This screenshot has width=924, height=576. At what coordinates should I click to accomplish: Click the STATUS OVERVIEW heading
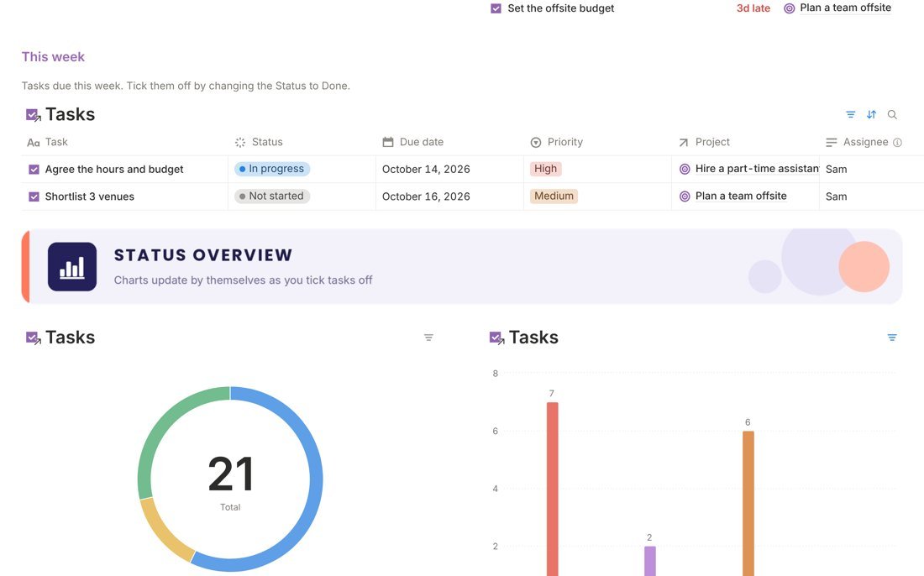coord(202,255)
